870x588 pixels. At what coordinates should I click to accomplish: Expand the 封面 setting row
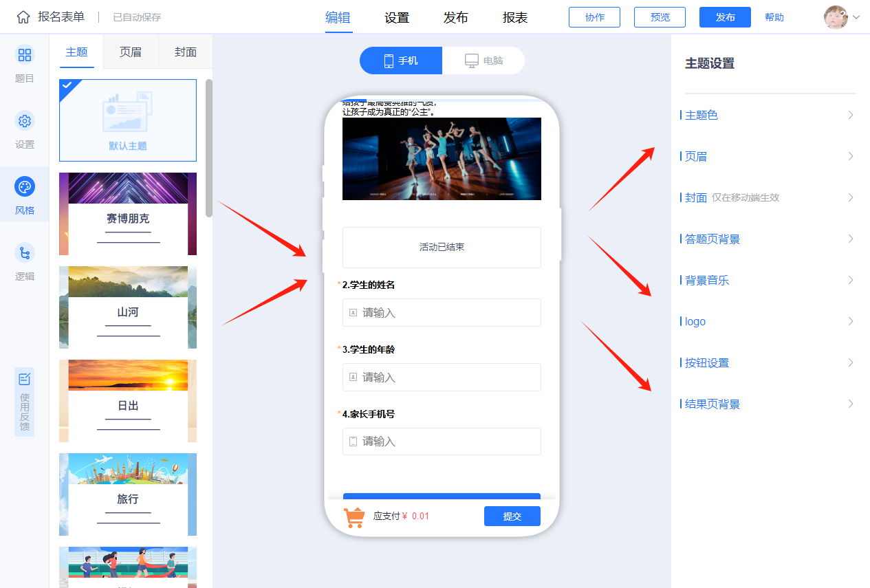[769, 197]
